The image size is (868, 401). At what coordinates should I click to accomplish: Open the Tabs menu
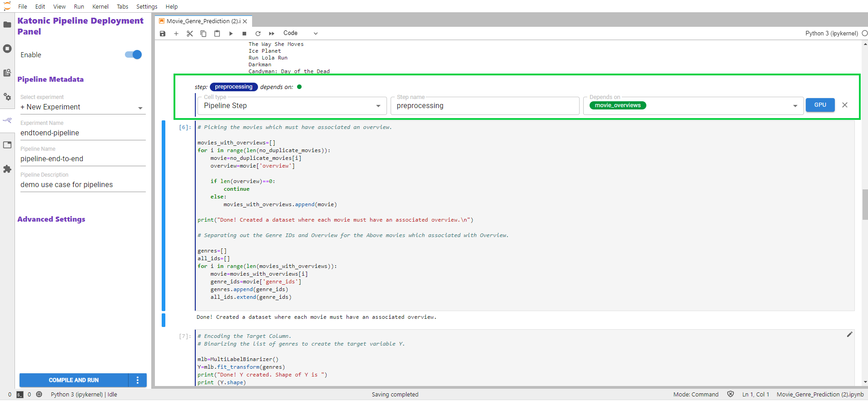(x=122, y=6)
